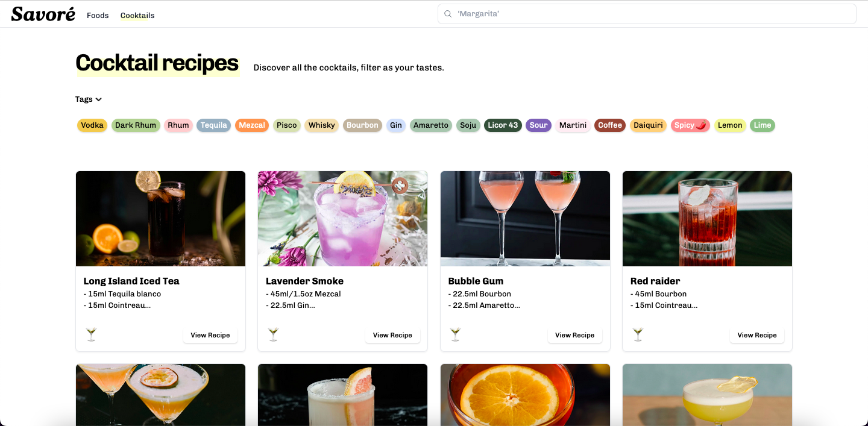This screenshot has width=868, height=426.
Task: Select the purple Sour tag
Action: tap(538, 125)
